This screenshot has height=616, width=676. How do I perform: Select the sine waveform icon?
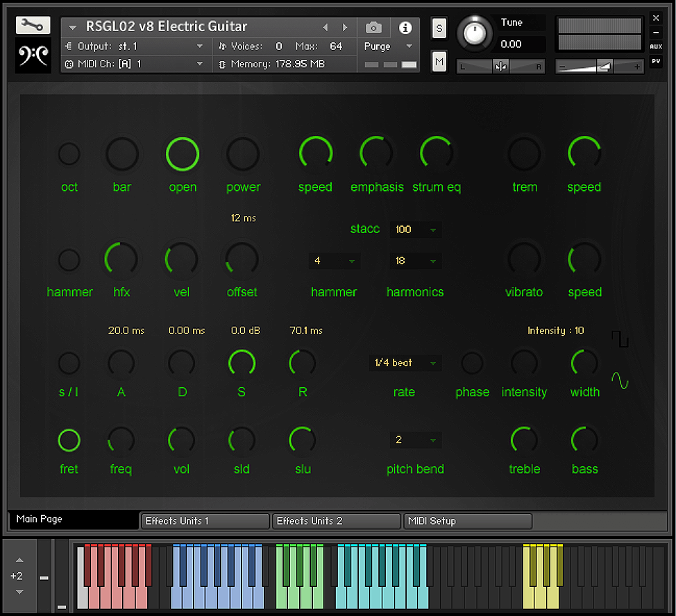coord(620,381)
